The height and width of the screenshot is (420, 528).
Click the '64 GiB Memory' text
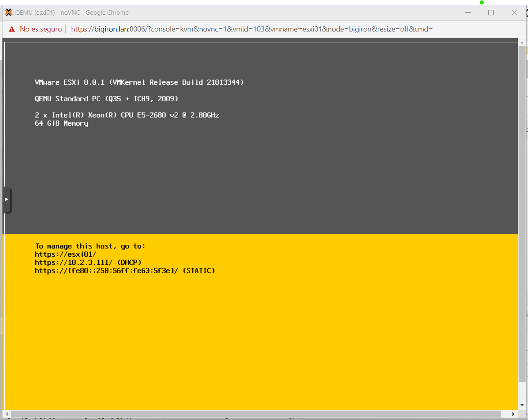tap(61, 123)
